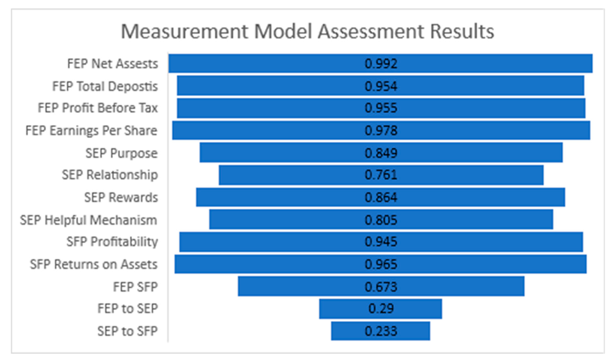Select the FEP Earnings Per Share axis label
This screenshot has height=364, width=614.
(x=91, y=131)
